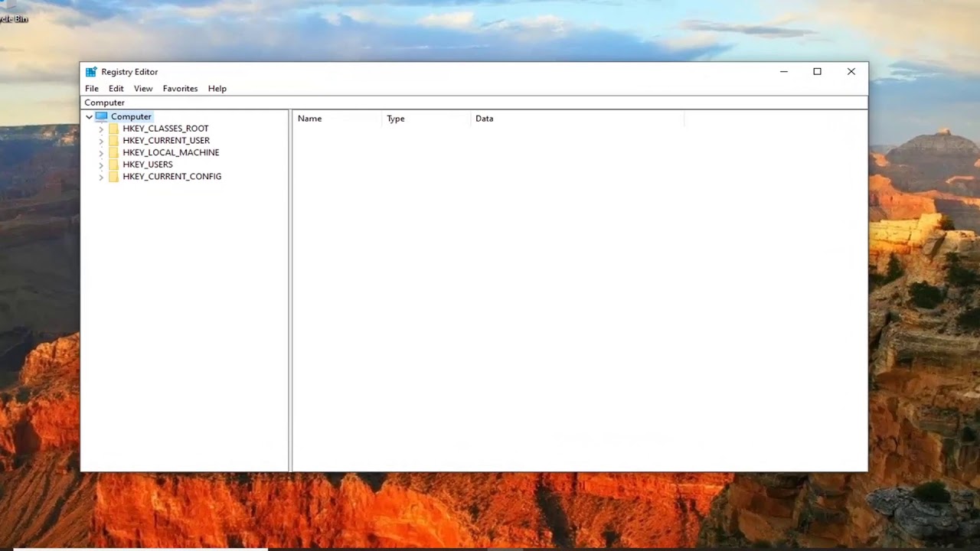Open the Edit menu
Screen dimensions: 980x551
tap(116, 89)
